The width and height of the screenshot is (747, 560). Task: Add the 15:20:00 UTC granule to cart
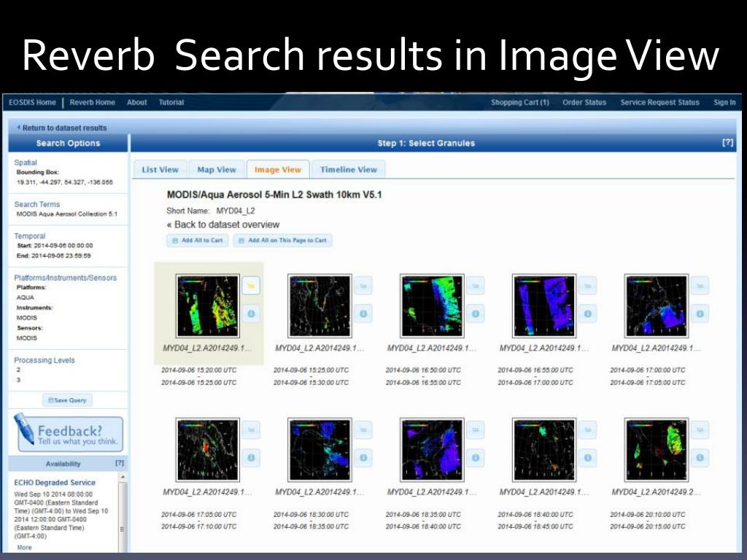click(x=251, y=286)
